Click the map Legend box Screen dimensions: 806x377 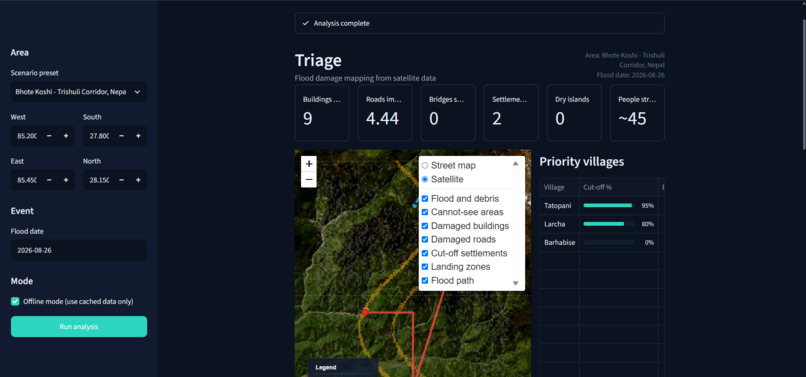pos(343,367)
